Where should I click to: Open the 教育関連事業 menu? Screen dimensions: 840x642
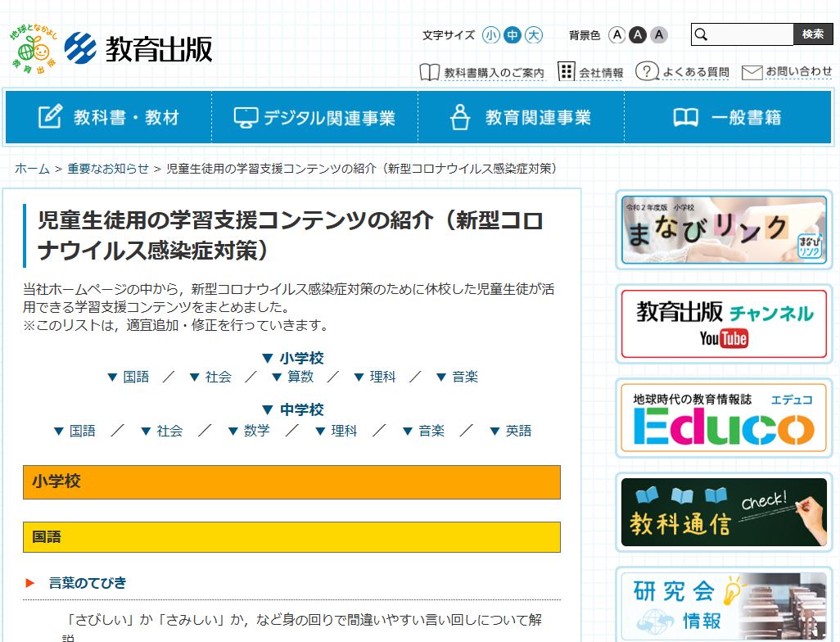tap(522, 117)
